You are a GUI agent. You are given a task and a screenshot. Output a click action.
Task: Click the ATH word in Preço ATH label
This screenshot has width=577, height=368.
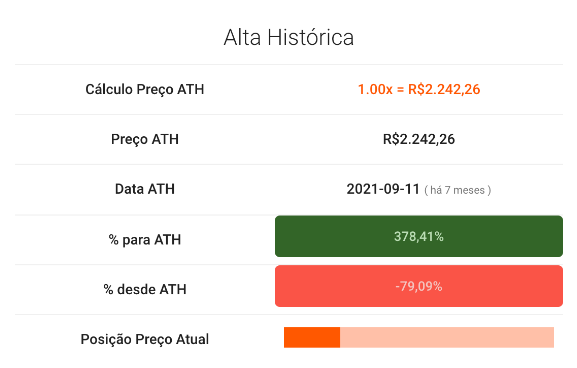[165, 139]
